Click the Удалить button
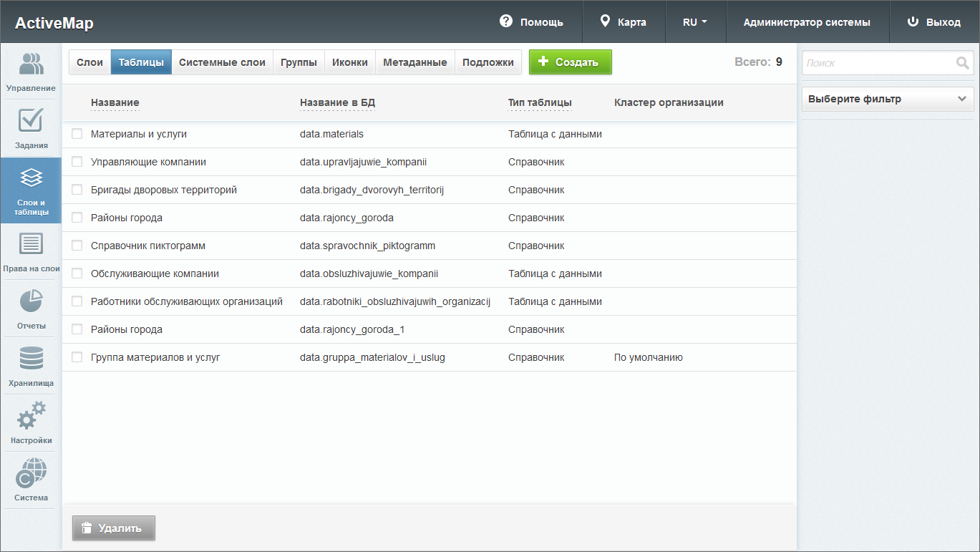Viewport: 980px width, 552px height. pyautogui.click(x=113, y=528)
